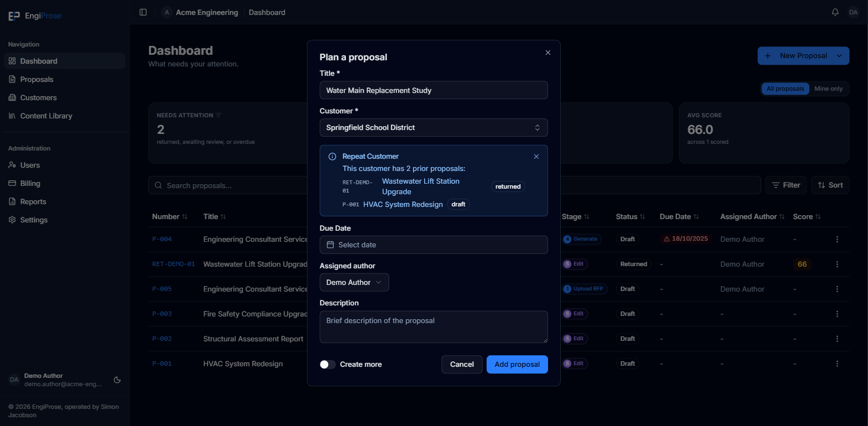Image resolution: width=868 pixels, height=426 pixels.
Task: Toggle the sidebar panel icon
Action: 143,12
